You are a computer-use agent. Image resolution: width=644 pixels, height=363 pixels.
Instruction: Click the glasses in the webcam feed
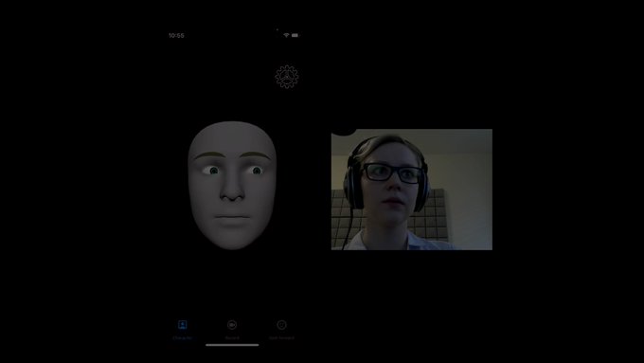393,172
